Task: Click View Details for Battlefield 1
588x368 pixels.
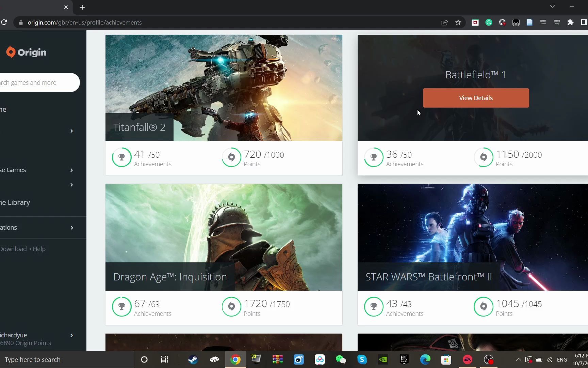Action: [x=476, y=98]
